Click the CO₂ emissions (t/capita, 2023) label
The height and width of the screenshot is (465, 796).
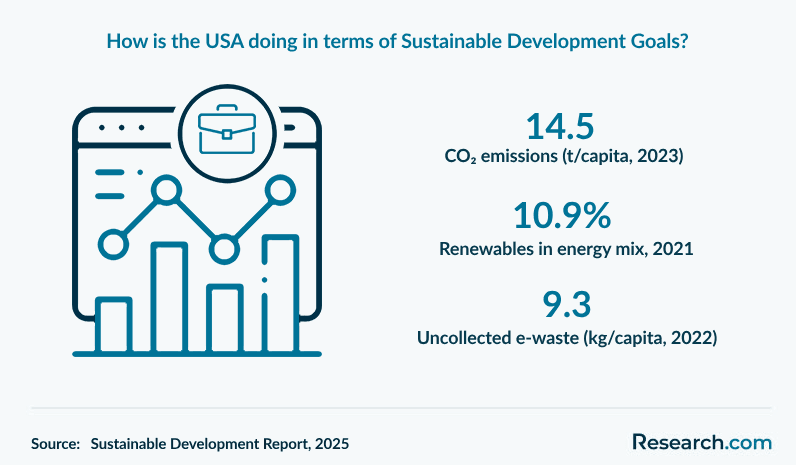[564, 156]
